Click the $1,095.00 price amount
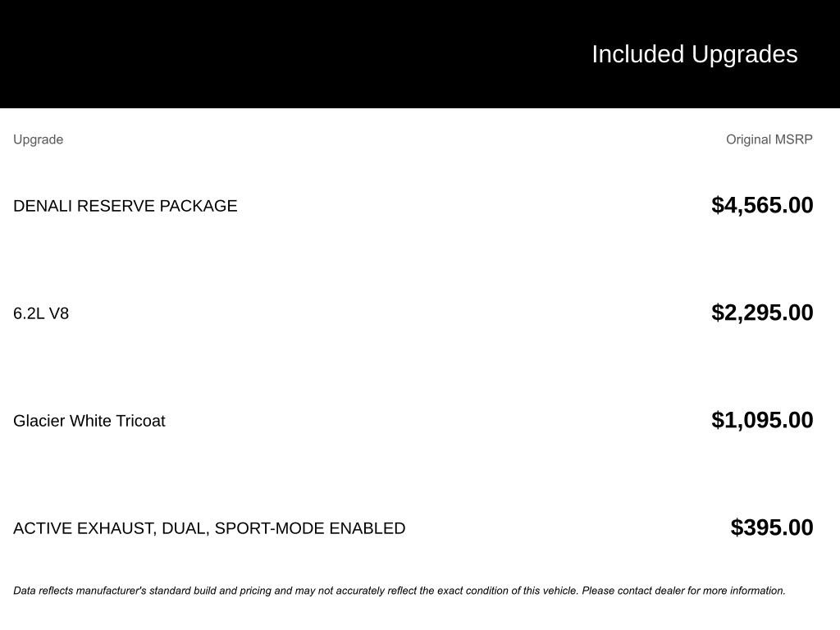840x630 pixels. (x=762, y=420)
